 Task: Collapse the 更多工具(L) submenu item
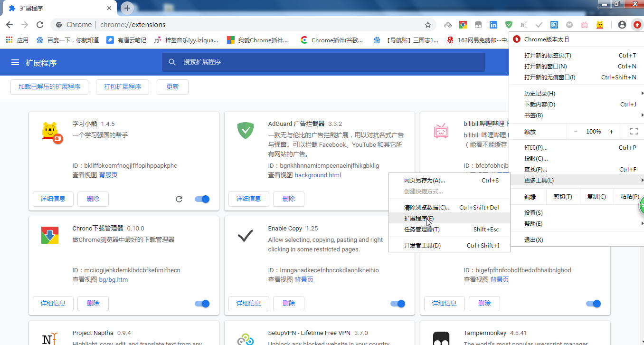(x=576, y=180)
